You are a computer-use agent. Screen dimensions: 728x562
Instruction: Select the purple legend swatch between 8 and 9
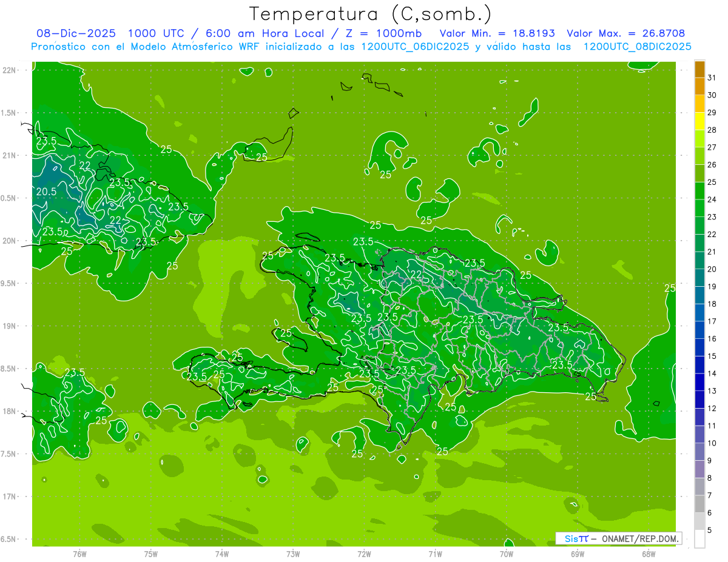pos(699,469)
